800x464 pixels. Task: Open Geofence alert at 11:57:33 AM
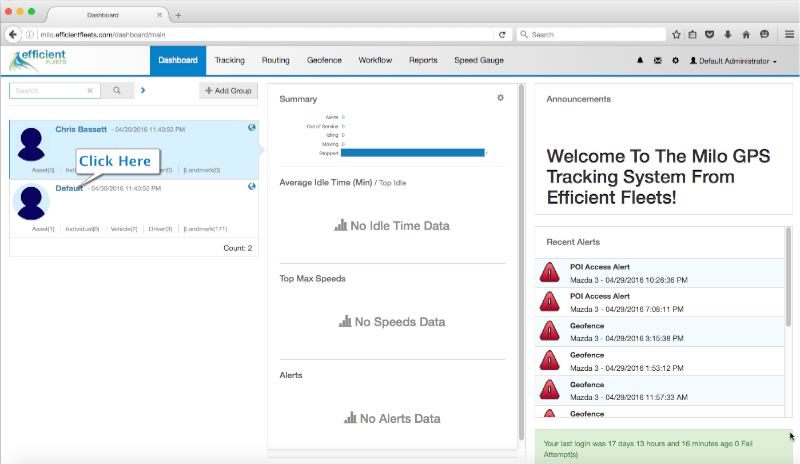tap(659, 390)
